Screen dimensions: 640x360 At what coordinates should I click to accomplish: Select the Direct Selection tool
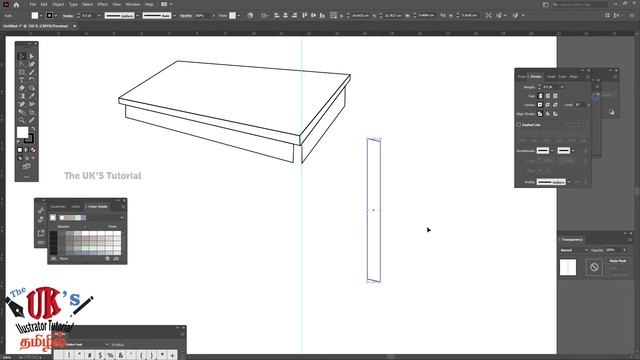click(31, 56)
